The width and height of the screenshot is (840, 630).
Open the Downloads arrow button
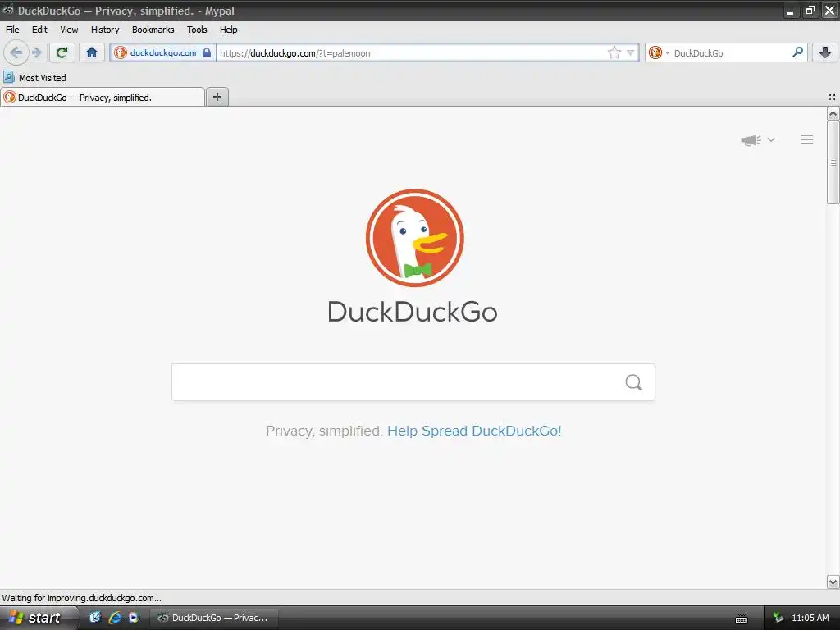click(825, 52)
